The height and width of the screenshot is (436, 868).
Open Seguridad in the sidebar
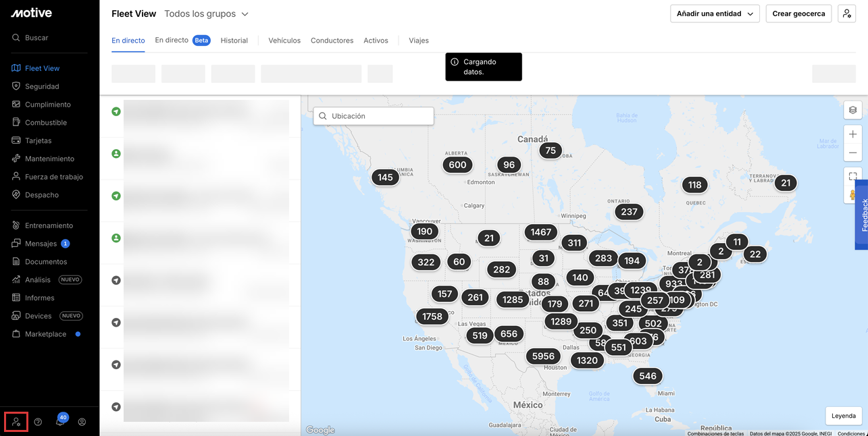[x=42, y=86]
